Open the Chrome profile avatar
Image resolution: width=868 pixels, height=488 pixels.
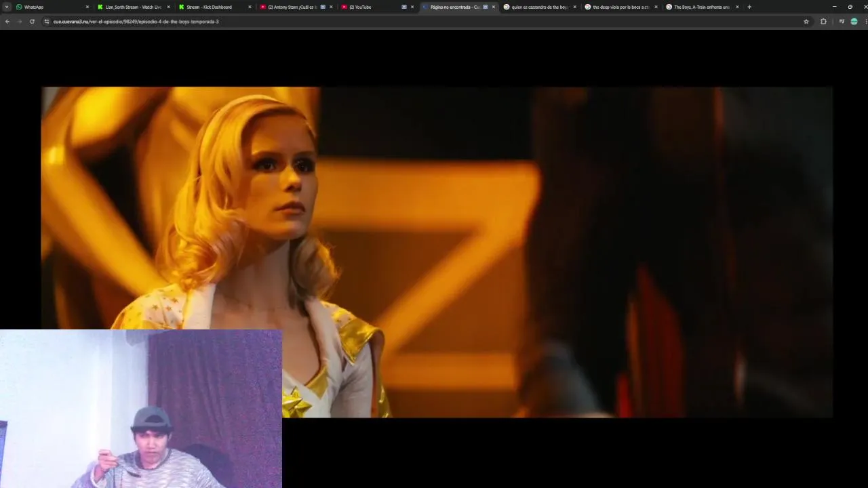coord(854,22)
